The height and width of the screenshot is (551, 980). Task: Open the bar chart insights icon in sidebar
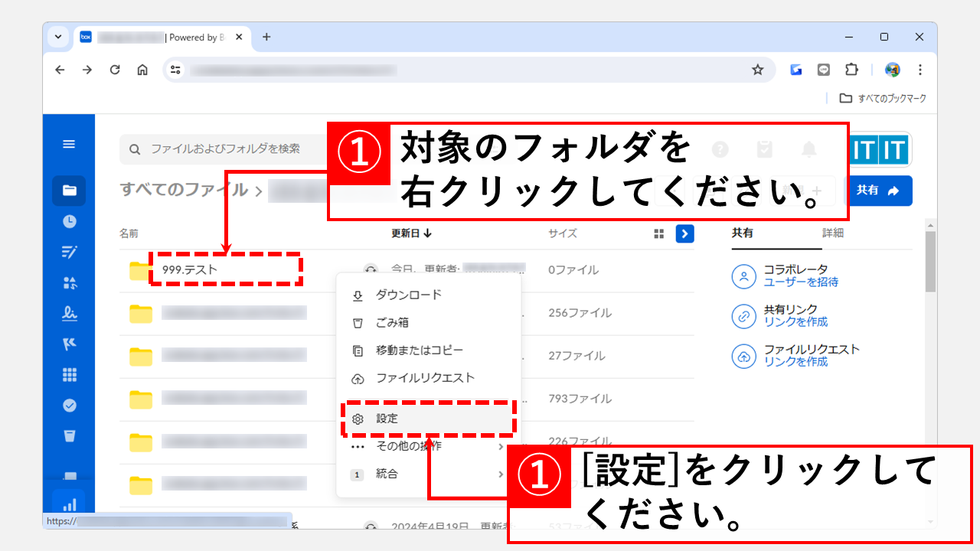pos(69,503)
